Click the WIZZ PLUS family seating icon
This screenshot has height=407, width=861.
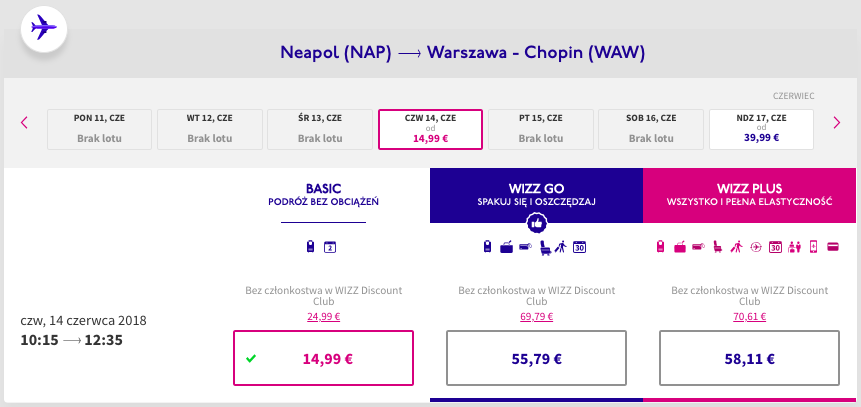click(x=796, y=247)
